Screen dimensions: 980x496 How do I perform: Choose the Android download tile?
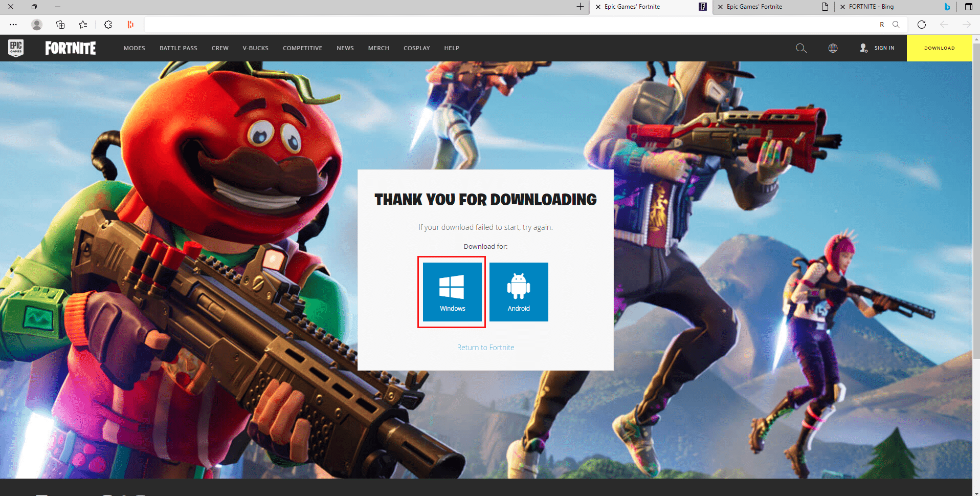pos(519,292)
